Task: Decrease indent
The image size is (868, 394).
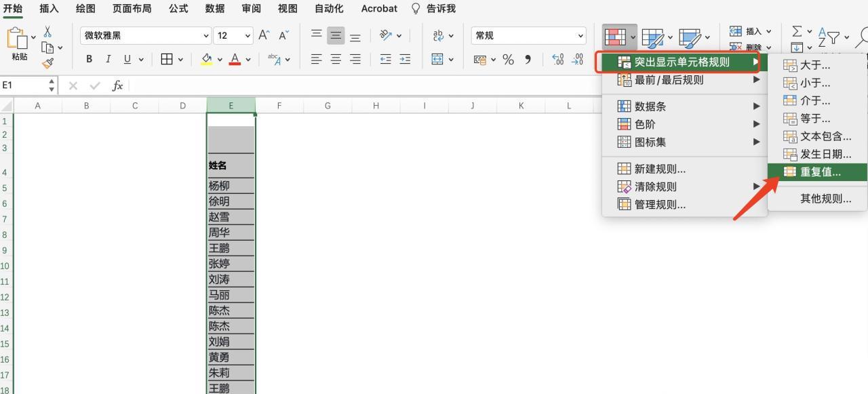Action: click(385, 59)
